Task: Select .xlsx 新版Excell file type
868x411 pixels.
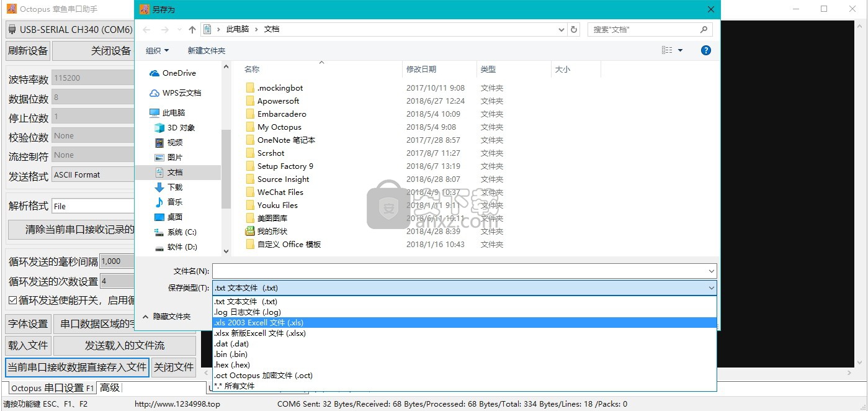Action: pos(465,333)
